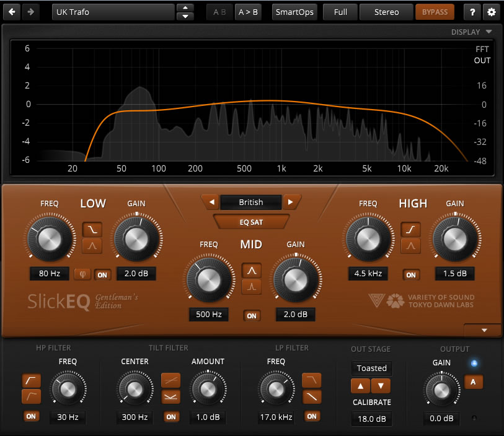Choose the gentle LP filter slope icon
The width and height of the screenshot is (504, 436).
(311, 397)
